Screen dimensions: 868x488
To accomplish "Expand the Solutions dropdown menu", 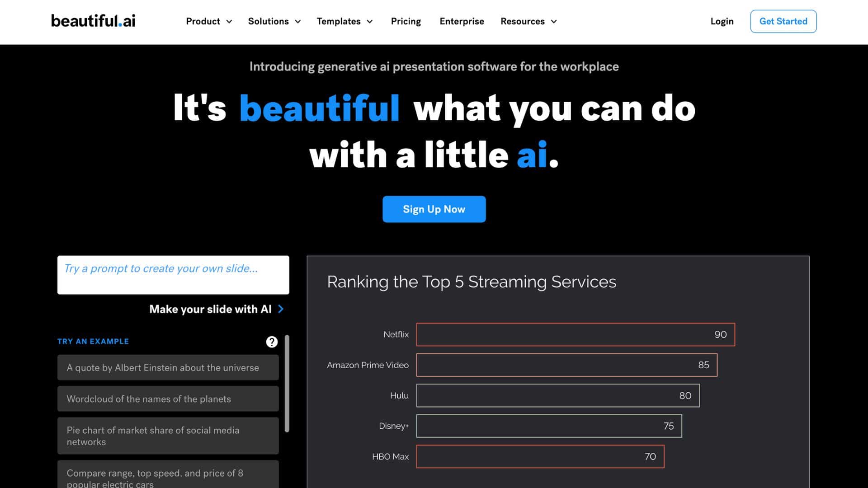I will click(x=274, y=21).
